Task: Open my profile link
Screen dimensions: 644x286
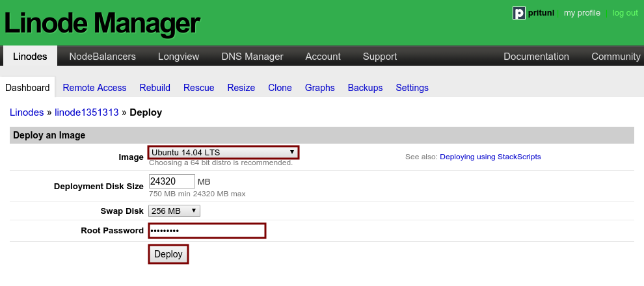Action: point(582,13)
